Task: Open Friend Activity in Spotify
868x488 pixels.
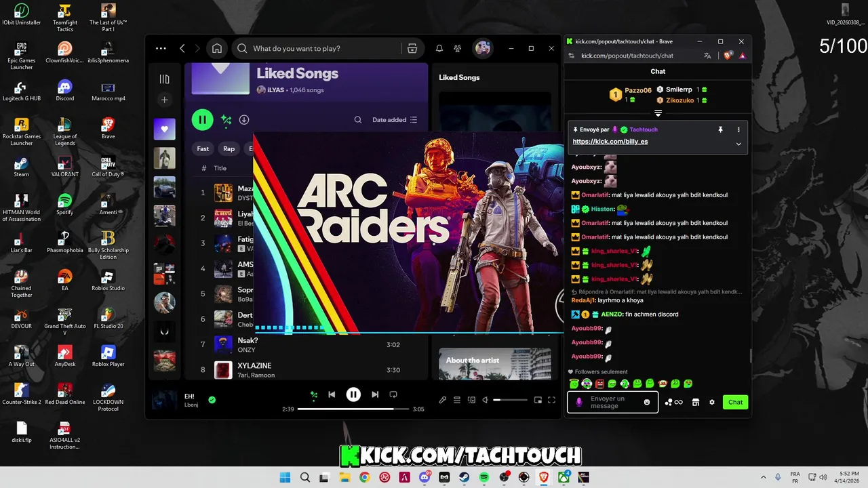Action: 458,49
